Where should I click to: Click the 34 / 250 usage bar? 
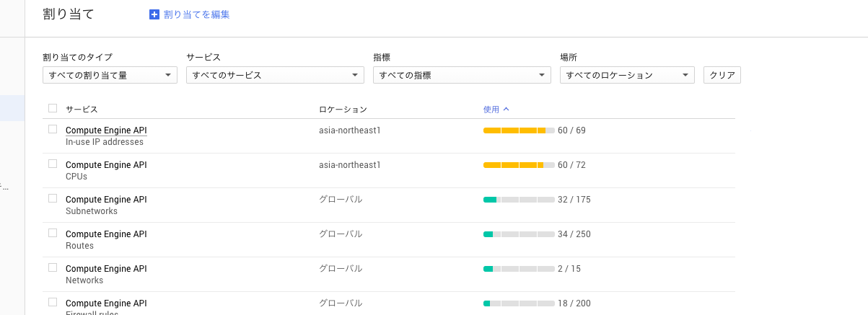[x=519, y=234]
